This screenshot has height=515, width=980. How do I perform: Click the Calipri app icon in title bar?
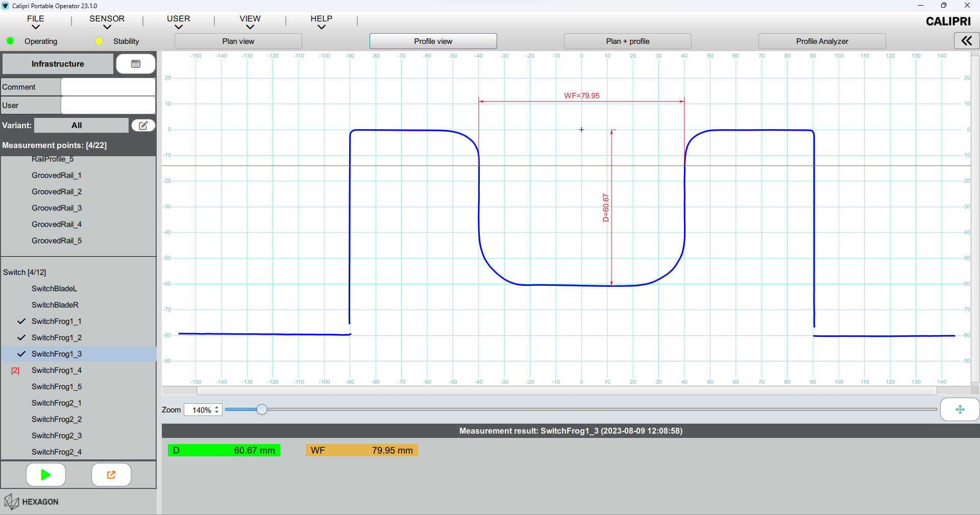pos(6,6)
